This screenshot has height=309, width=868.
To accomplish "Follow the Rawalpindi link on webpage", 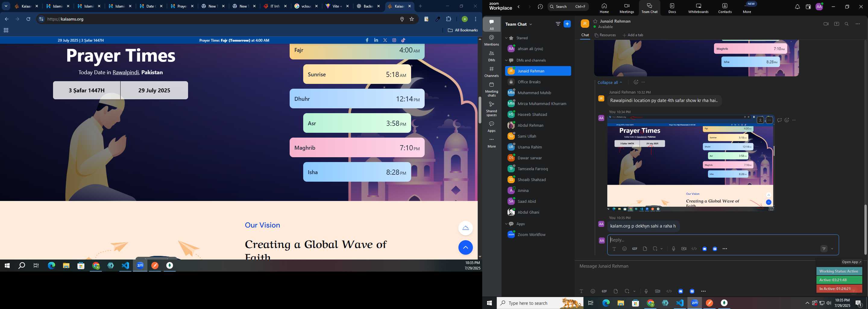I will [x=126, y=72].
